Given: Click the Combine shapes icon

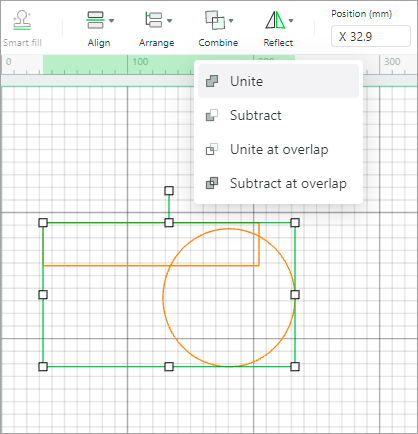Looking at the screenshot, I should coord(215,20).
